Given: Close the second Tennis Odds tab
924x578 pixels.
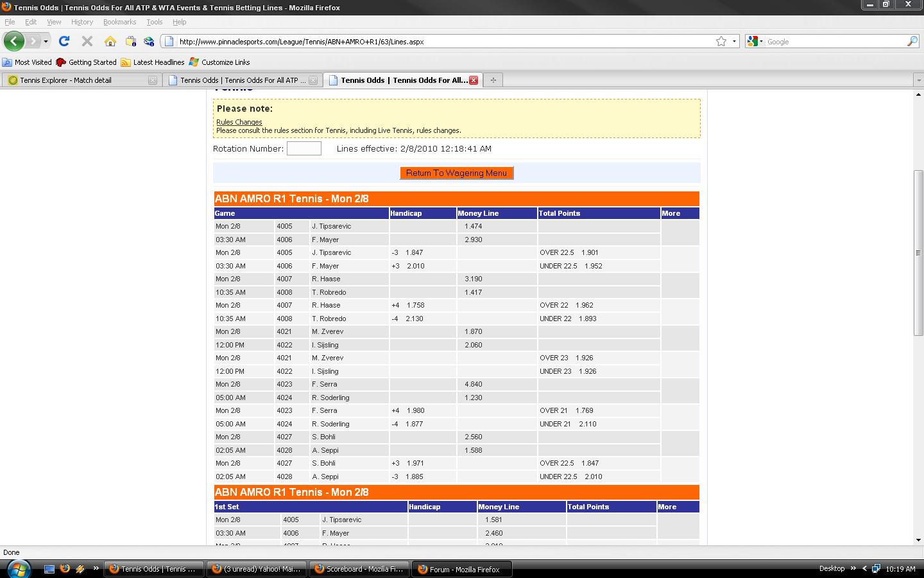Looking at the screenshot, I should tap(313, 80).
